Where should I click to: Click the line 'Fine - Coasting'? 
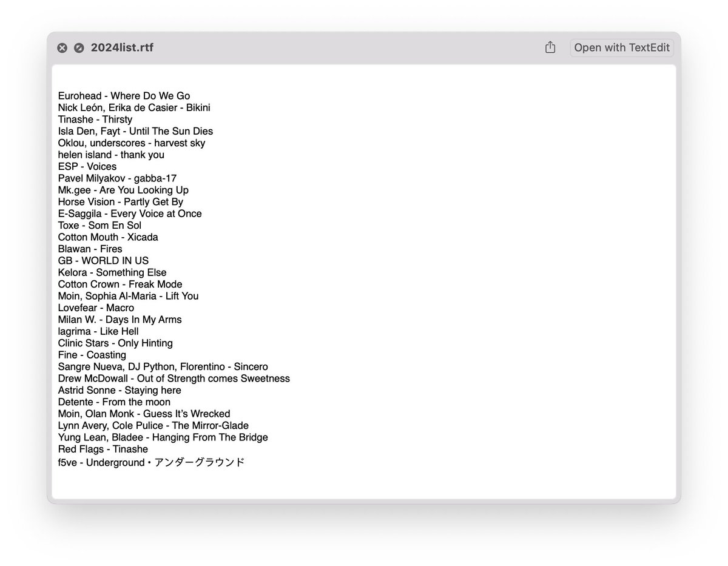pyautogui.click(x=92, y=355)
